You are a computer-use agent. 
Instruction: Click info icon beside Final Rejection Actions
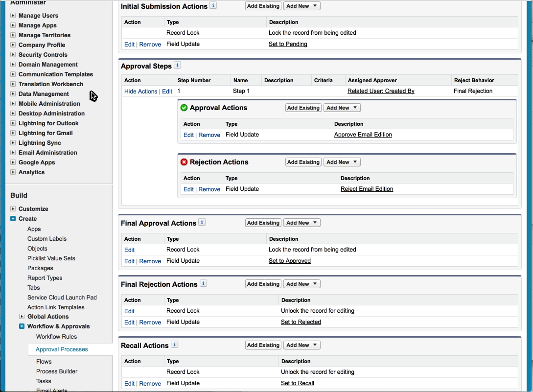pyautogui.click(x=203, y=283)
